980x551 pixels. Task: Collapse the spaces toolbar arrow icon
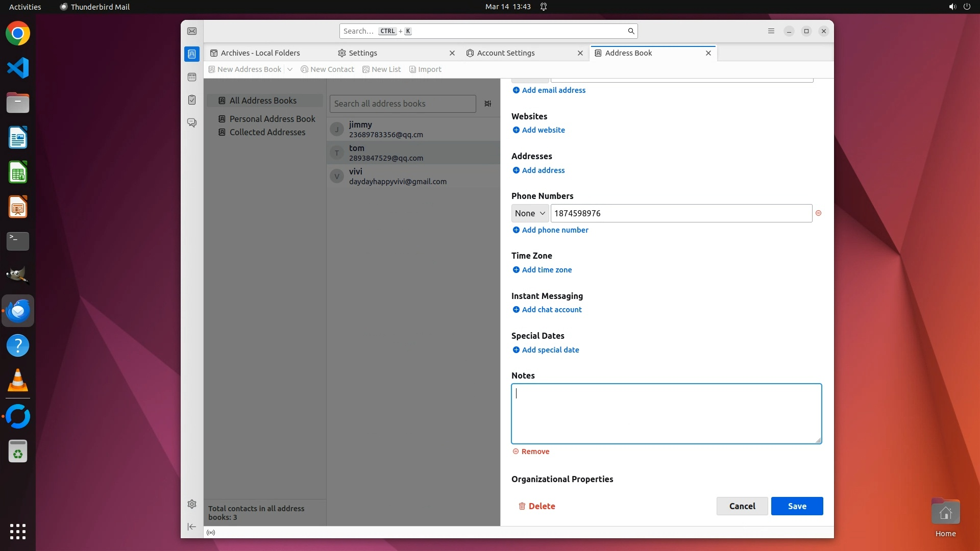[192, 527]
